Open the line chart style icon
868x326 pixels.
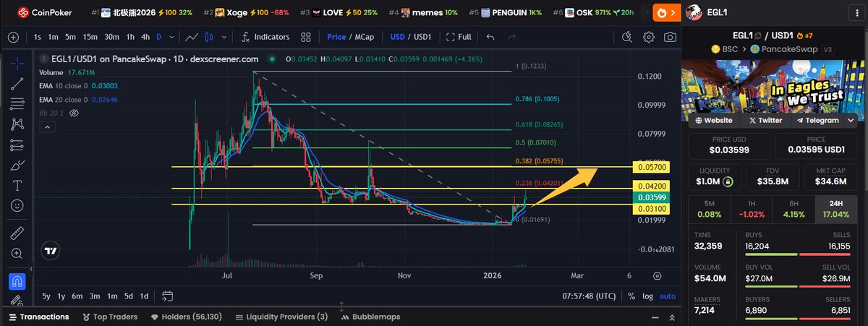click(192, 37)
